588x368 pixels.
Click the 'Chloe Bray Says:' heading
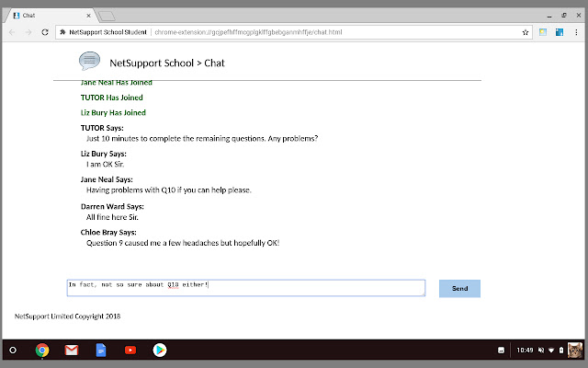pyautogui.click(x=108, y=233)
